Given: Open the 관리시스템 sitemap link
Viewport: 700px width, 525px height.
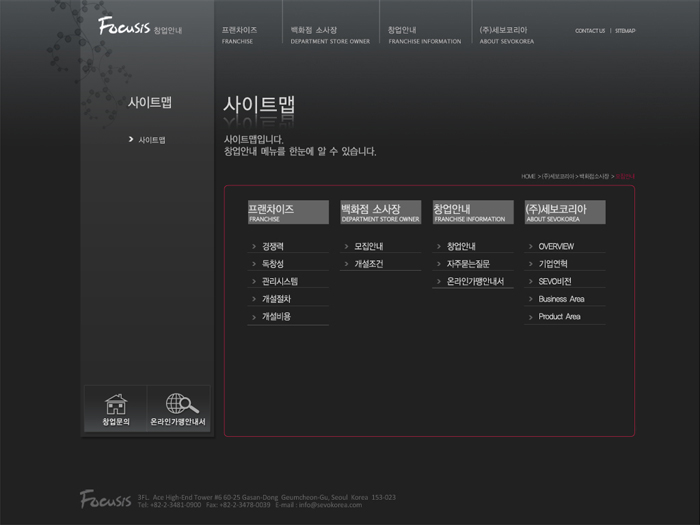Looking at the screenshot, I should [x=280, y=282].
